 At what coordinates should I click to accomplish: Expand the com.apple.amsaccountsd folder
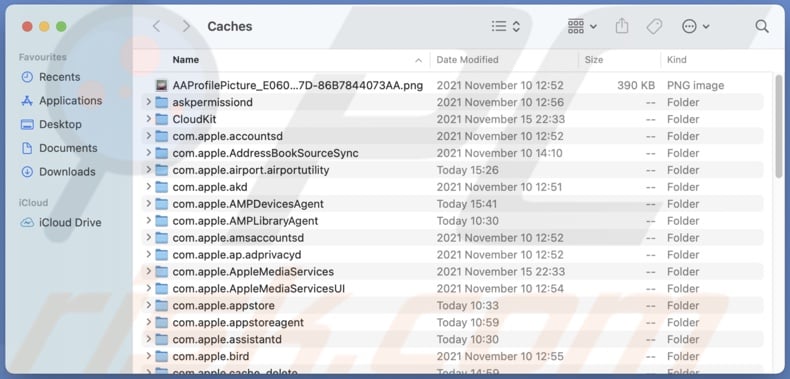pos(148,238)
